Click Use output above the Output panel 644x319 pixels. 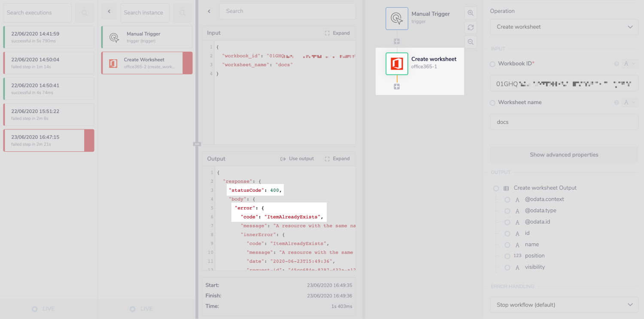(297, 158)
